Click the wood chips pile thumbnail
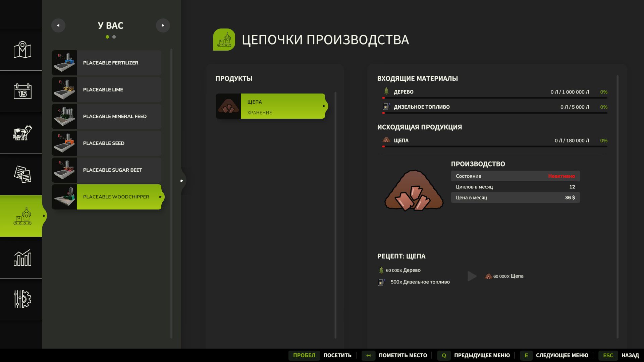The height and width of the screenshot is (362, 644). [228, 106]
